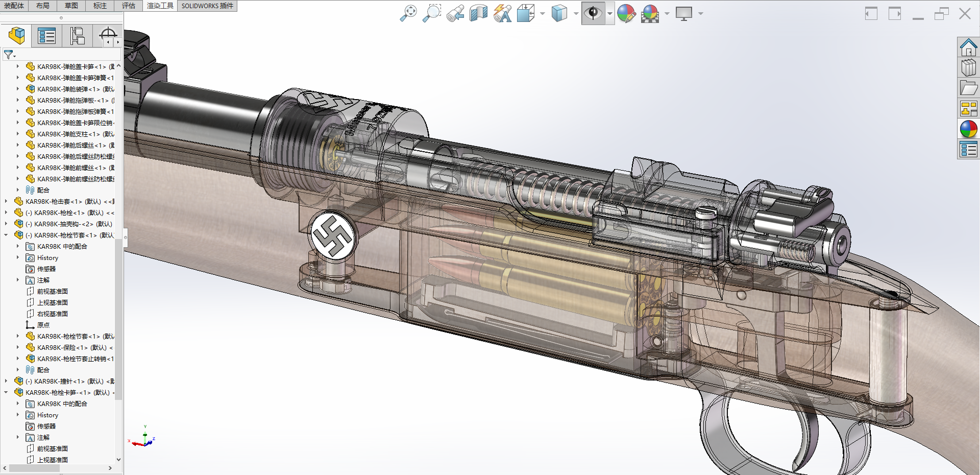The width and height of the screenshot is (980, 475).
Task: Restore down the document window
Action: click(x=941, y=13)
